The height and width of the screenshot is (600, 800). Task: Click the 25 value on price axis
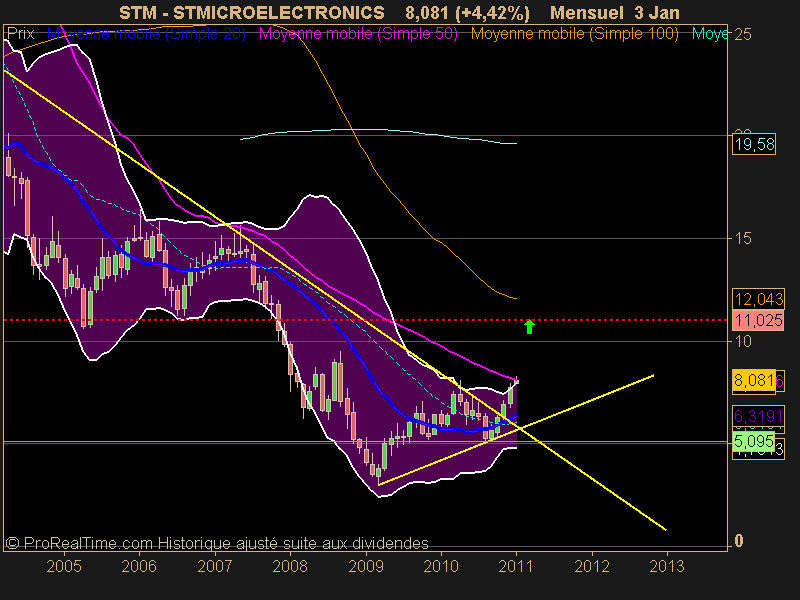pos(743,34)
